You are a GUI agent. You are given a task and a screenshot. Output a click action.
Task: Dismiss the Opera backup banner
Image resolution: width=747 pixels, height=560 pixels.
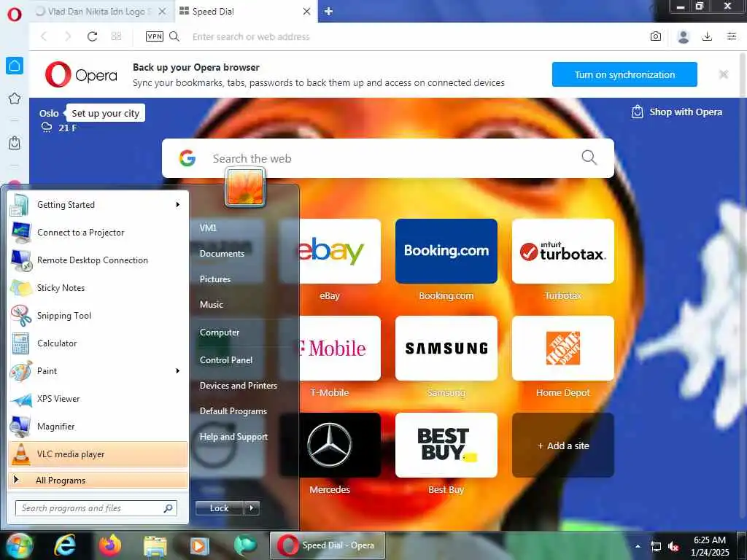[x=724, y=74]
